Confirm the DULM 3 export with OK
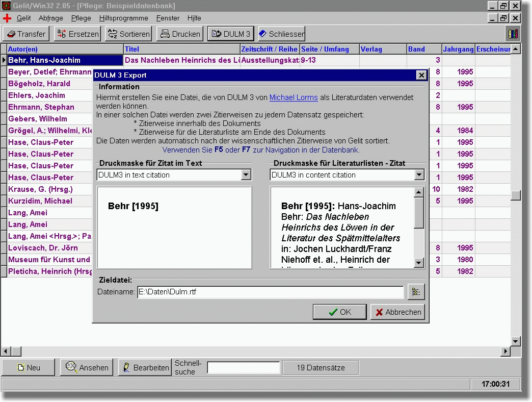The width and height of the screenshot is (532, 402). [339, 312]
